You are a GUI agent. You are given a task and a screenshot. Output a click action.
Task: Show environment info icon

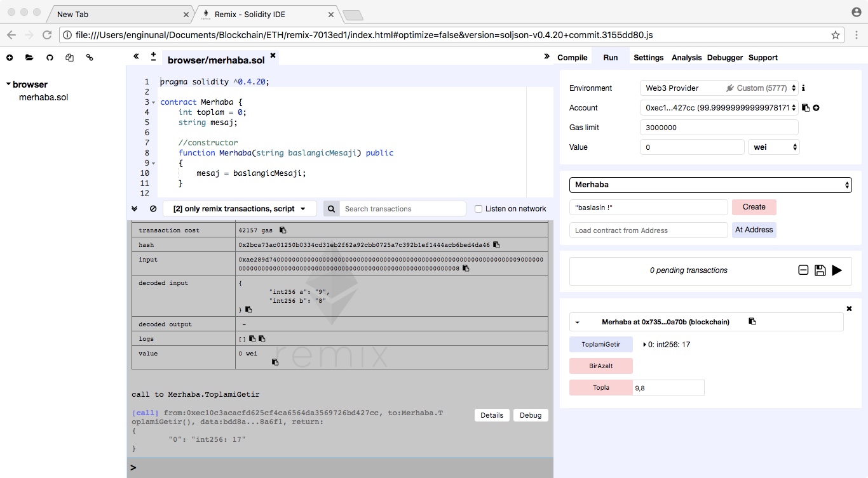coord(803,88)
